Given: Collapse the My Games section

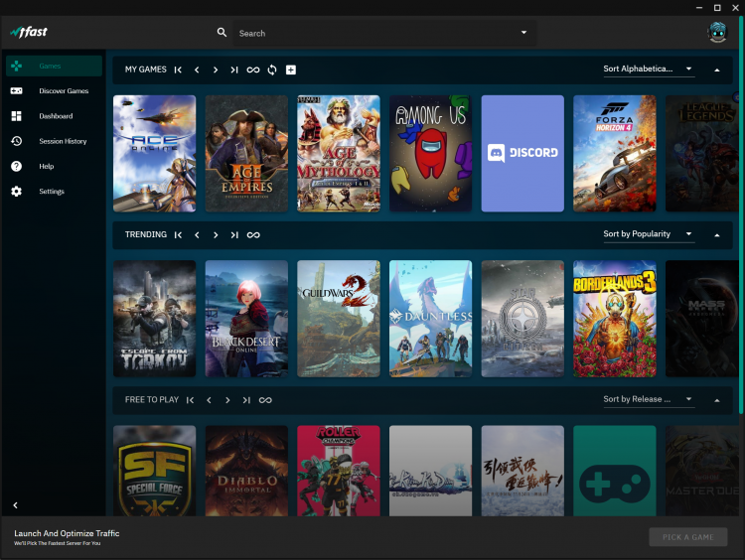Looking at the screenshot, I should (x=717, y=70).
